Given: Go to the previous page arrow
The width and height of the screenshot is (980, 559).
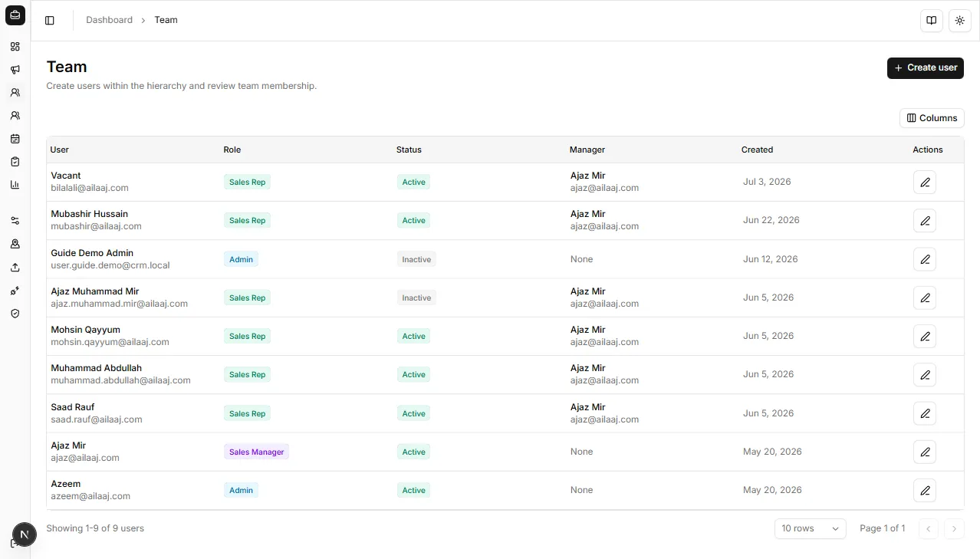Looking at the screenshot, I should 928,528.
